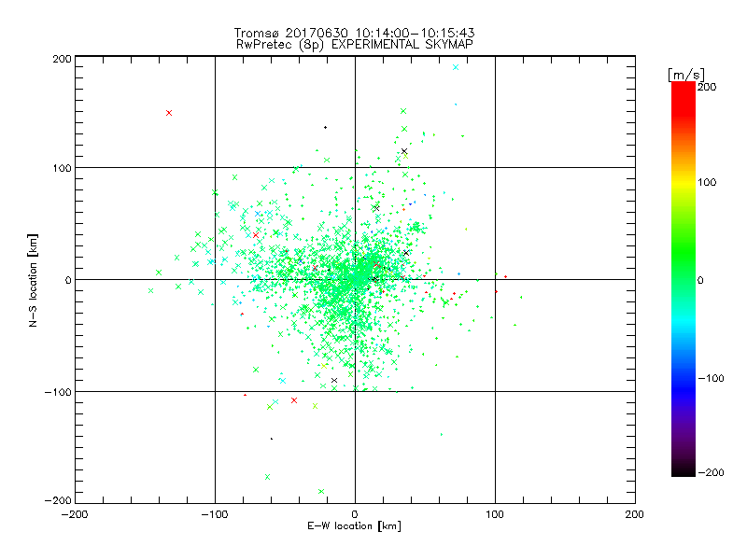This screenshot has height=560, width=747.
Task: Pick the yellow band of the velocity colorbar
Action: 684,183
